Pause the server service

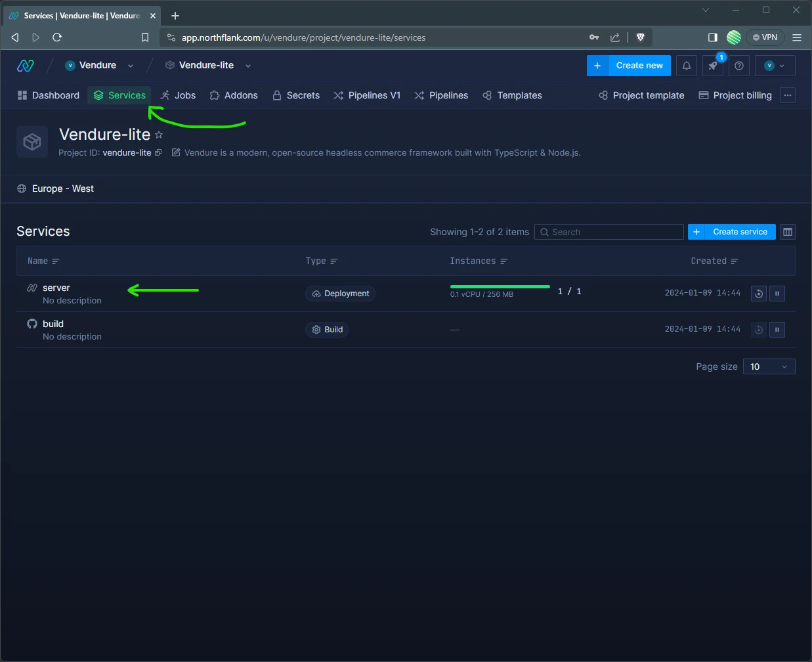(777, 294)
